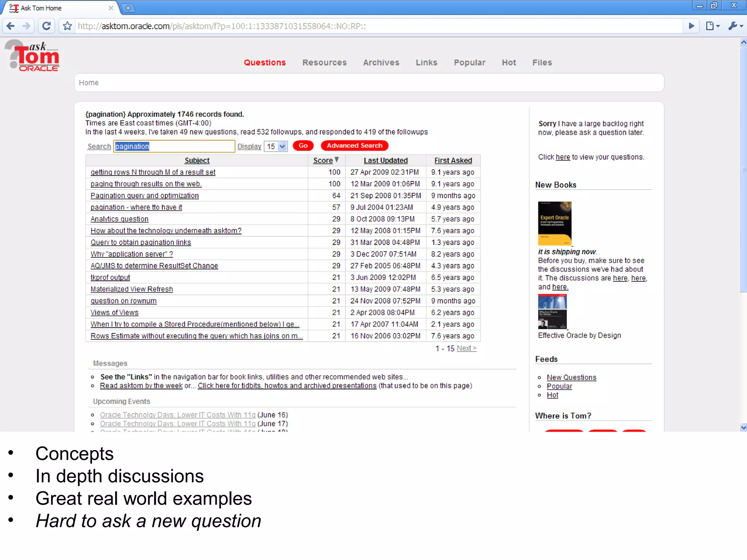This screenshot has height=560, width=747.
Task: Sort by the Last Updated column
Action: tap(386, 160)
